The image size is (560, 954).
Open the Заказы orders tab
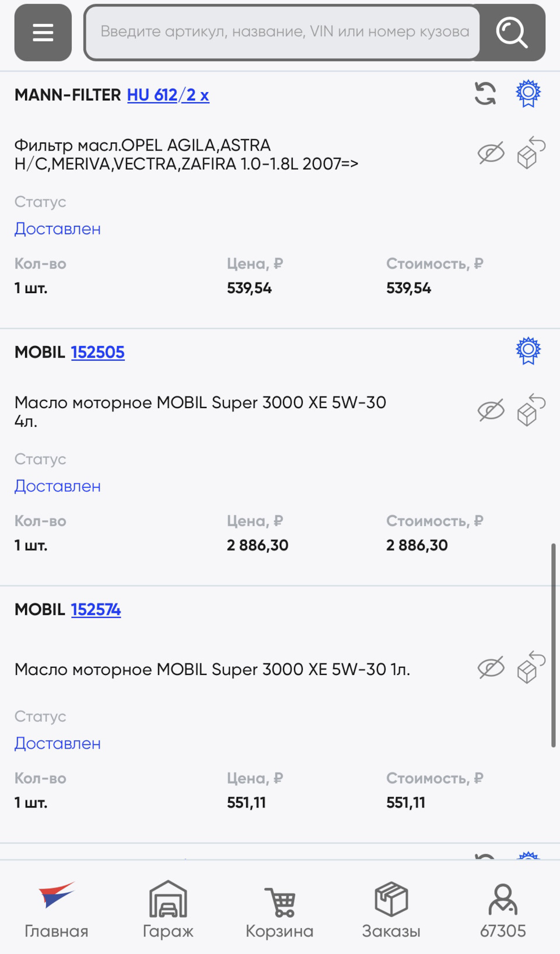(x=391, y=908)
